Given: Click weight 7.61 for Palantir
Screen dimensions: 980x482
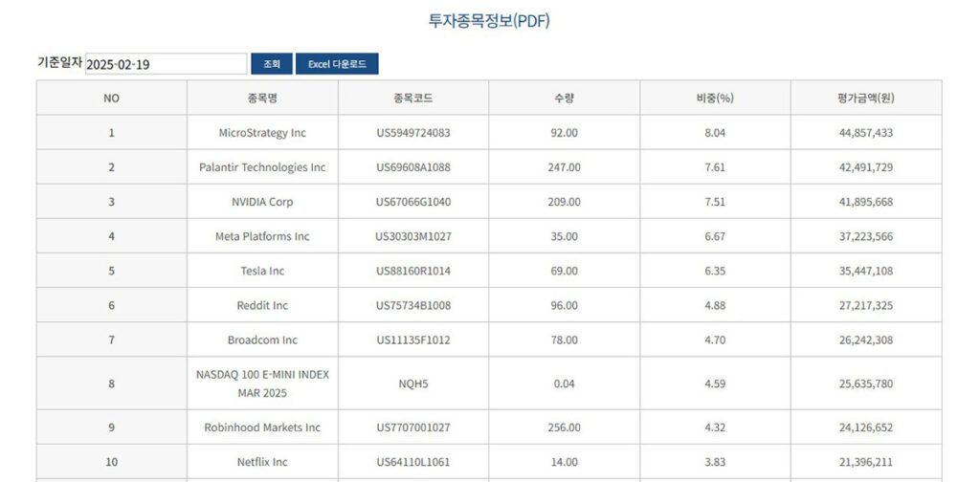Looking at the screenshot, I should point(715,167).
